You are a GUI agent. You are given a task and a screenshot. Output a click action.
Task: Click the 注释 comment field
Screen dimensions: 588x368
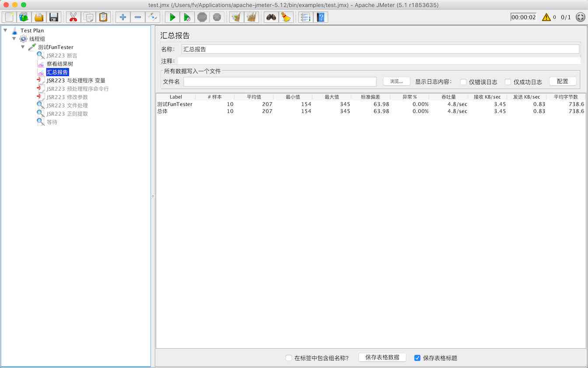click(378, 61)
